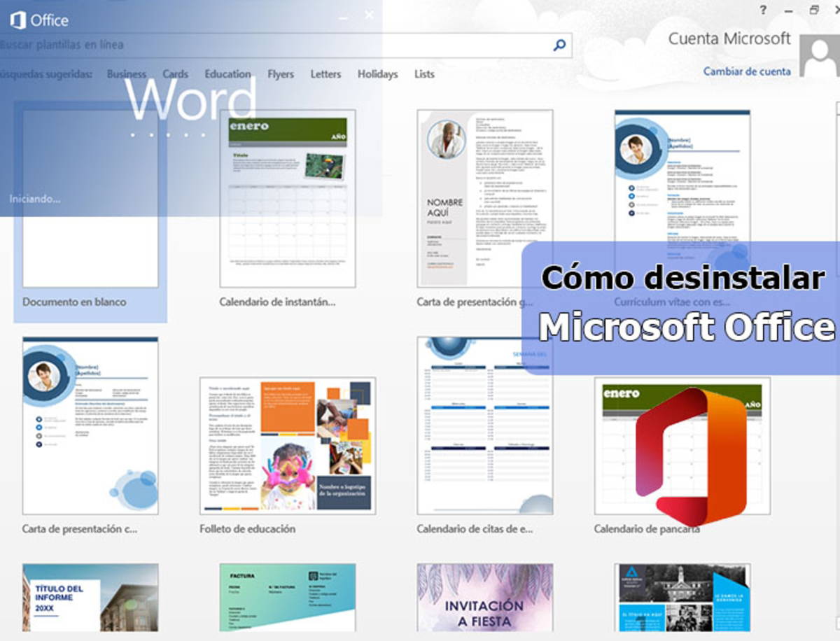Click the Business suggested search
This screenshot has width=840, height=641.
tap(127, 73)
